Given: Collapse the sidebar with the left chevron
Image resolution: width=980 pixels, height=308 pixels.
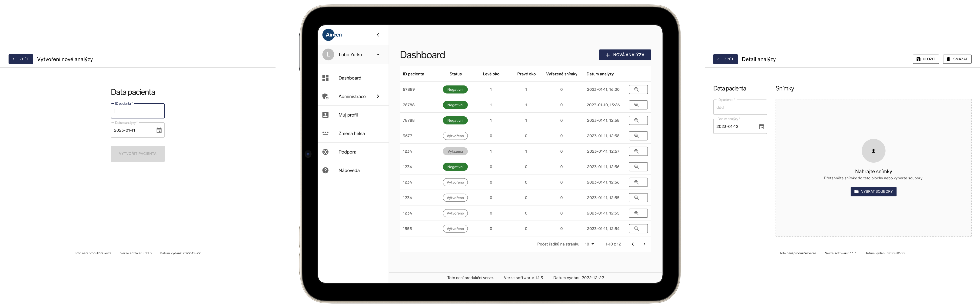Looking at the screenshot, I should pos(378,35).
